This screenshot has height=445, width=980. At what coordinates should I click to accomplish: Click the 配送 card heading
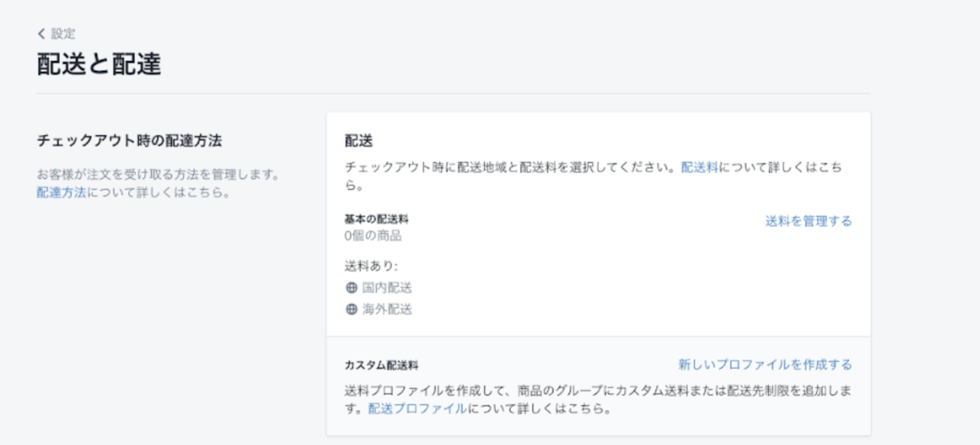(x=358, y=141)
